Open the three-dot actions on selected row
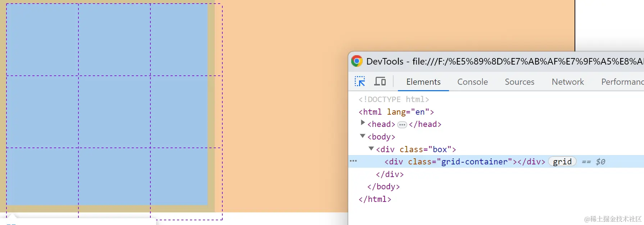This screenshot has width=644, height=225. coord(353,161)
